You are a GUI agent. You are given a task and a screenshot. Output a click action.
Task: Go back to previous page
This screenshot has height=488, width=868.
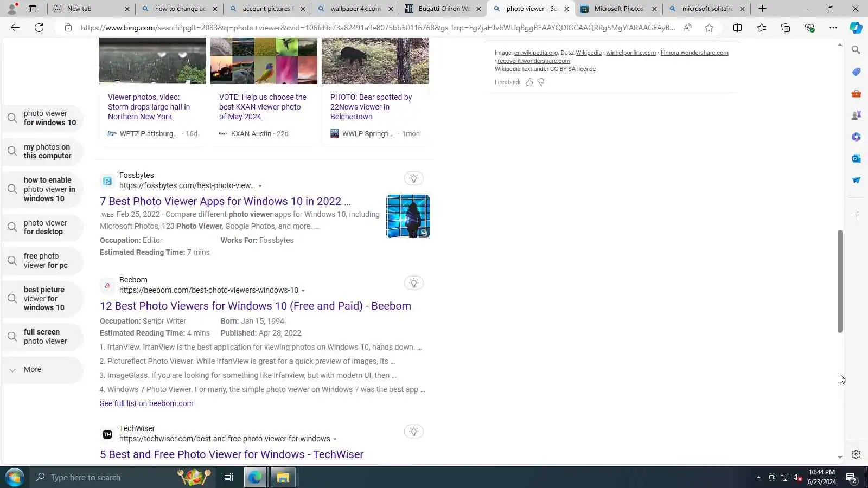click(x=15, y=28)
